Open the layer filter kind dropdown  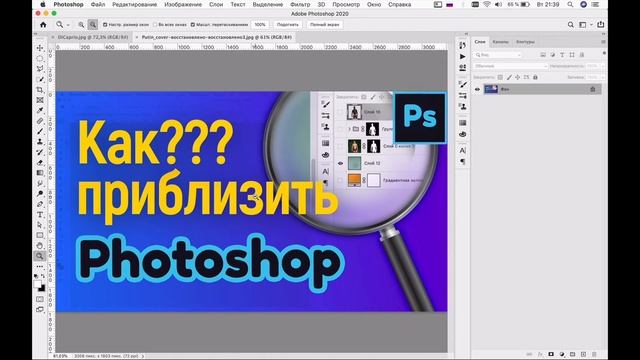498,55
